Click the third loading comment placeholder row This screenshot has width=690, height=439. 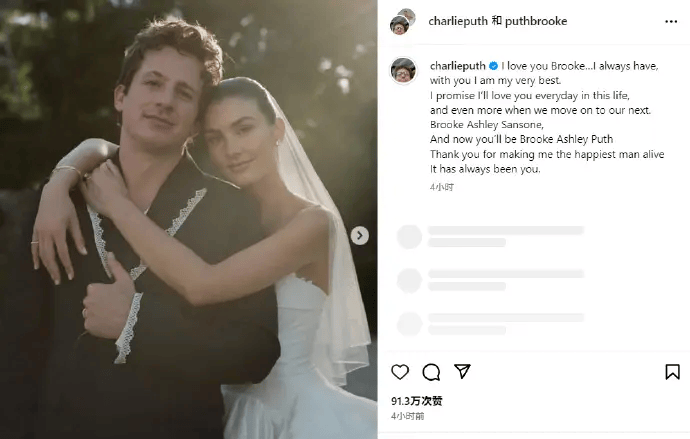coord(491,324)
